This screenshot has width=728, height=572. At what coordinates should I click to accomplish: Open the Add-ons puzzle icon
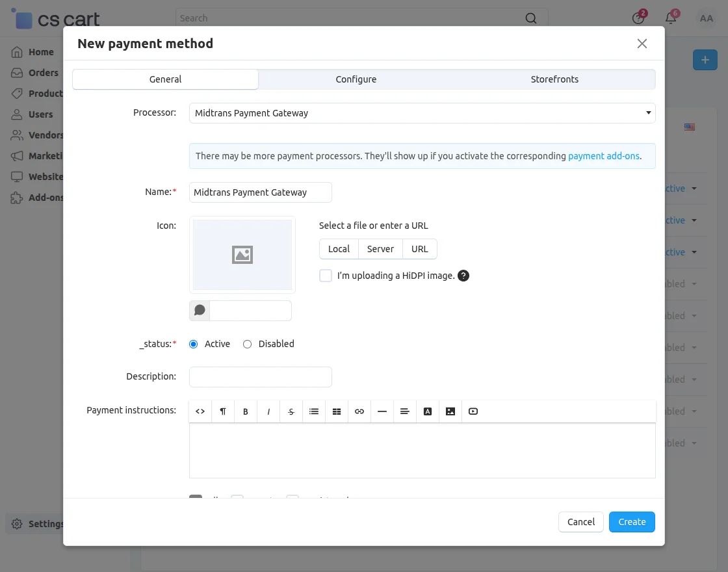pyautogui.click(x=18, y=198)
